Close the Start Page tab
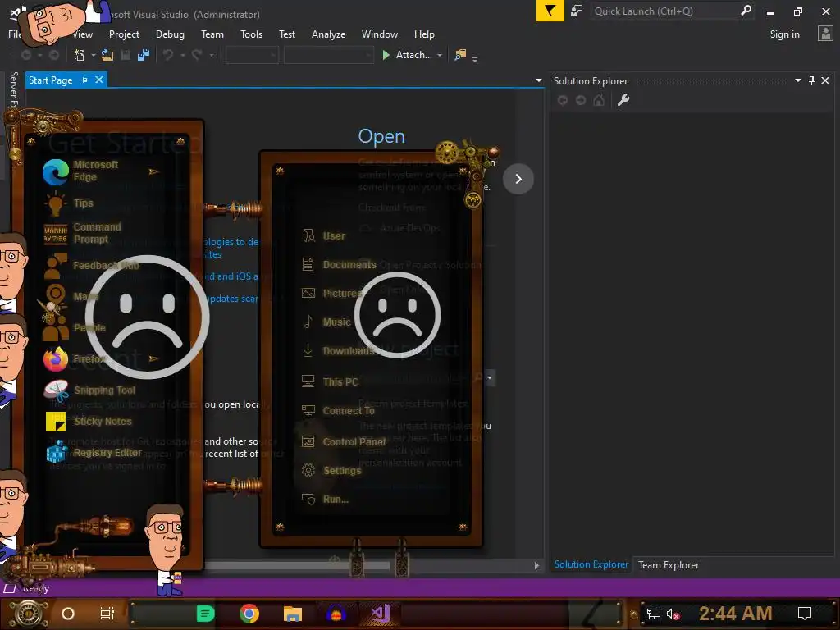The width and height of the screenshot is (840, 630). coord(99,80)
